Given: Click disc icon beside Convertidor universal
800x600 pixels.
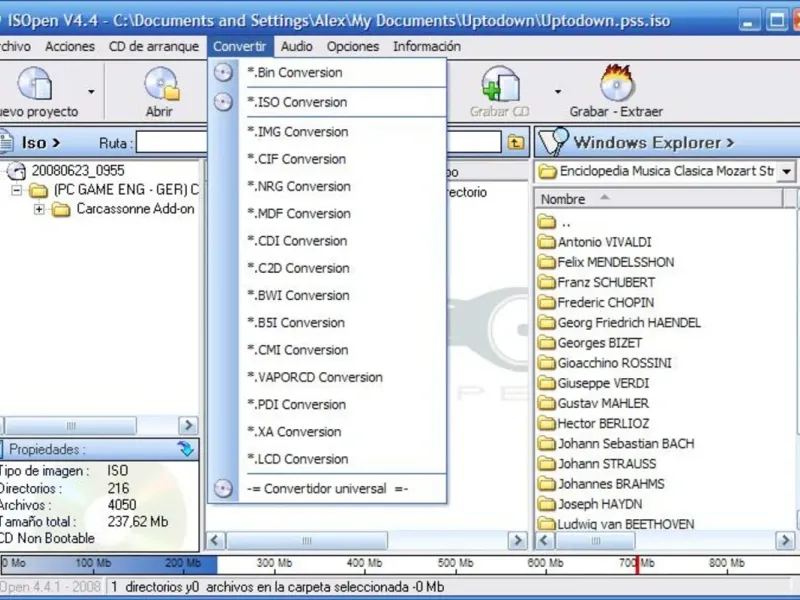Looking at the screenshot, I should click(x=223, y=488).
